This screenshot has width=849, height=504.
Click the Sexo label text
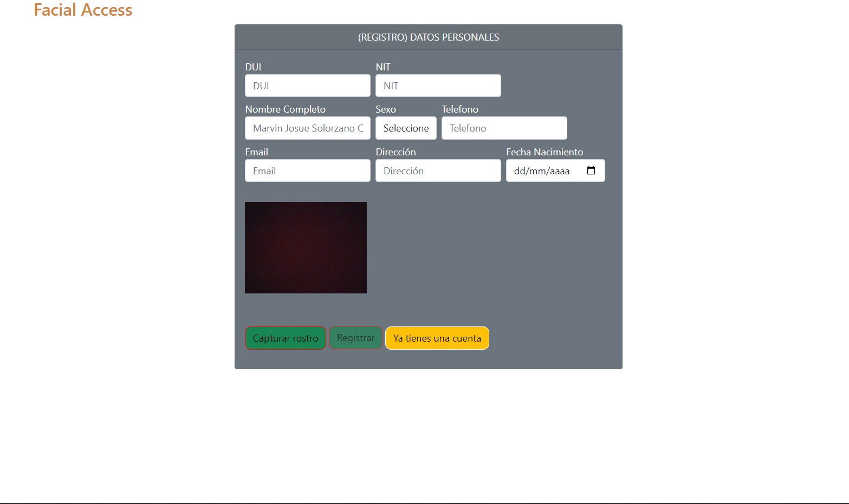click(x=386, y=109)
